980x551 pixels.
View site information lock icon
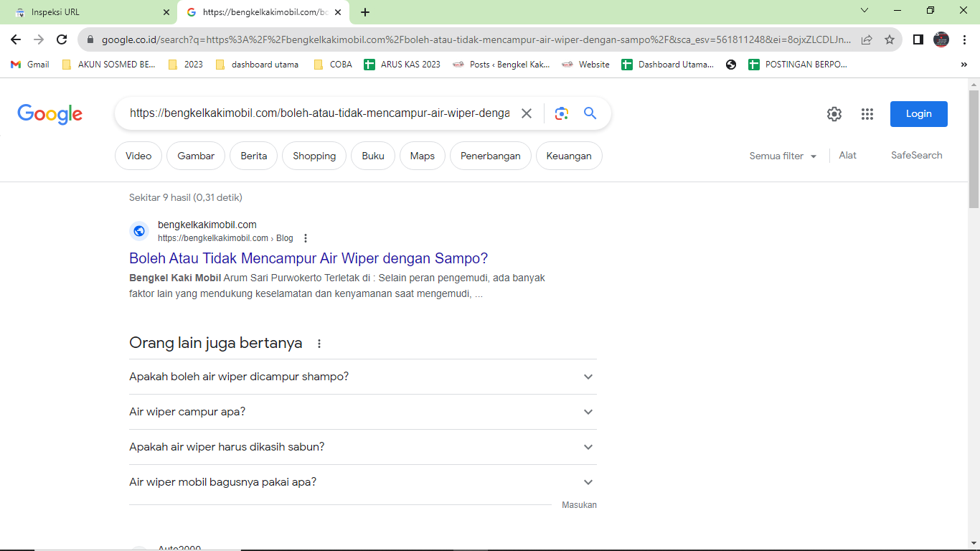[x=90, y=40]
